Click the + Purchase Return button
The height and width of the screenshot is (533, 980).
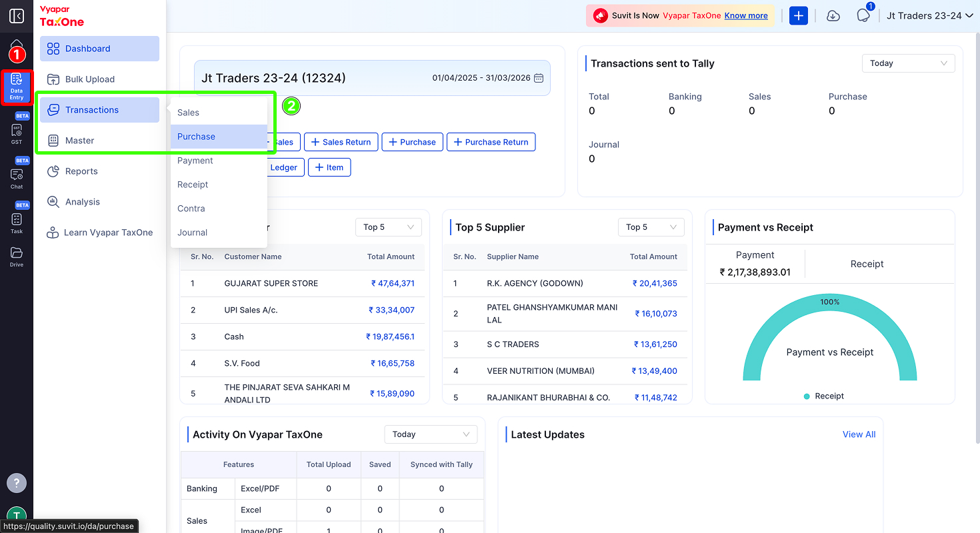(x=491, y=142)
